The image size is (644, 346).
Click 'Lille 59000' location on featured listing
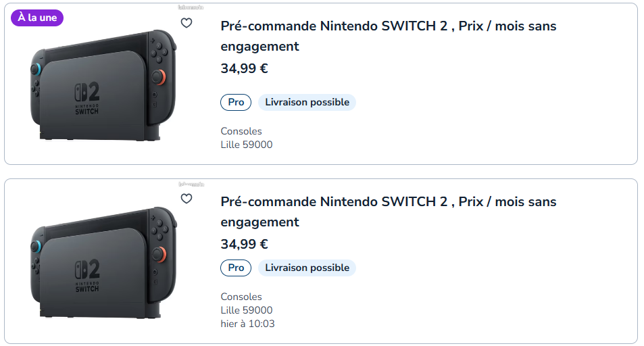tap(247, 145)
